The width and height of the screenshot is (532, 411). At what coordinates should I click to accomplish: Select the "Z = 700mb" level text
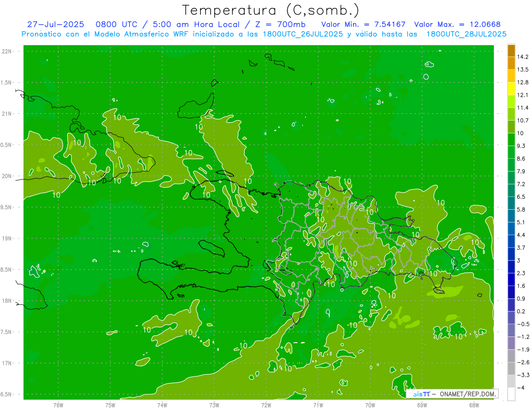click(x=281, y=24)
